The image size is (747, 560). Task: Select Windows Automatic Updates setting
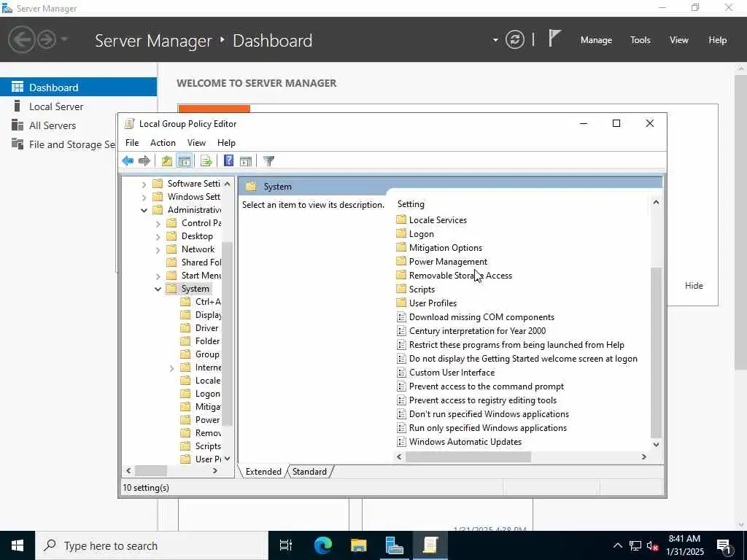click(465, 441)
